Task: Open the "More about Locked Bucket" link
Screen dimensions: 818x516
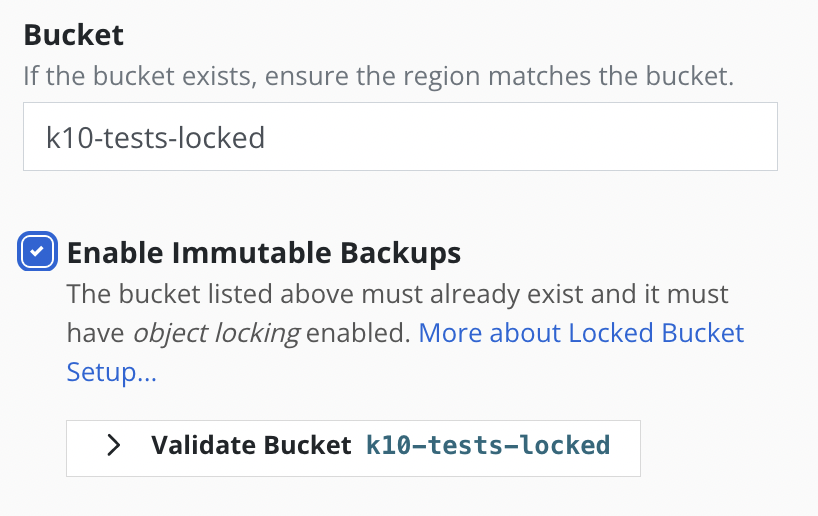Action: pos(581,333)
